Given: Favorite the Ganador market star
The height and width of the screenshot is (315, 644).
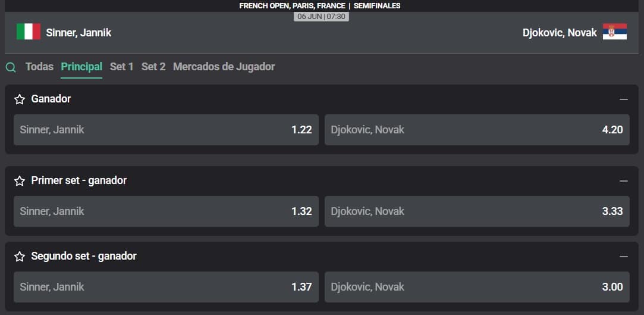Looking at the screenshot, I should point(20,99).
